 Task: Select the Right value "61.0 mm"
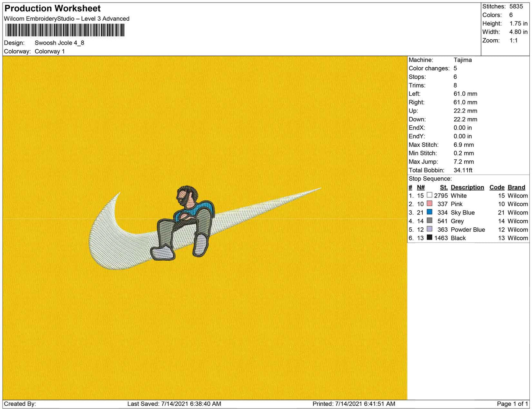(x=465, y=102)
